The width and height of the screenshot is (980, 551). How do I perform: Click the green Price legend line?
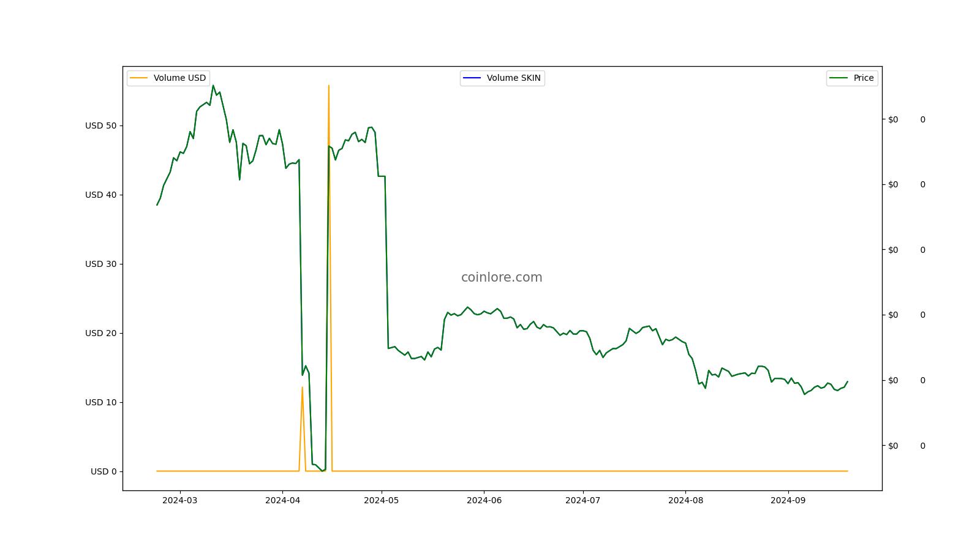point(839,78)
